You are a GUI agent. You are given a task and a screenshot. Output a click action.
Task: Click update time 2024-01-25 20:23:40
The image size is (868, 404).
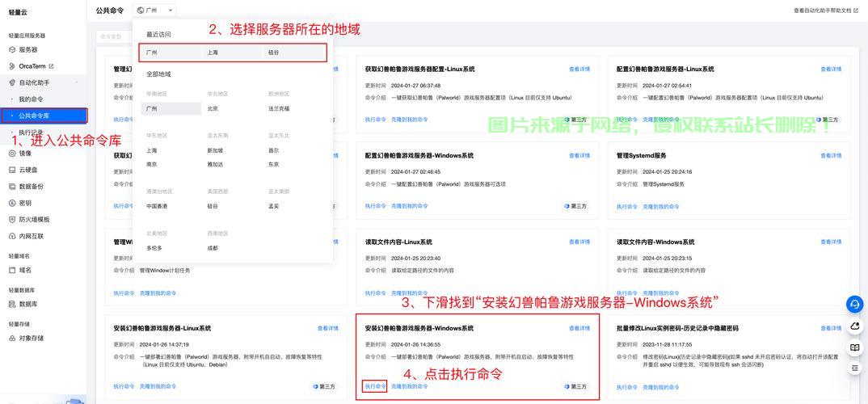click(415, 259)
